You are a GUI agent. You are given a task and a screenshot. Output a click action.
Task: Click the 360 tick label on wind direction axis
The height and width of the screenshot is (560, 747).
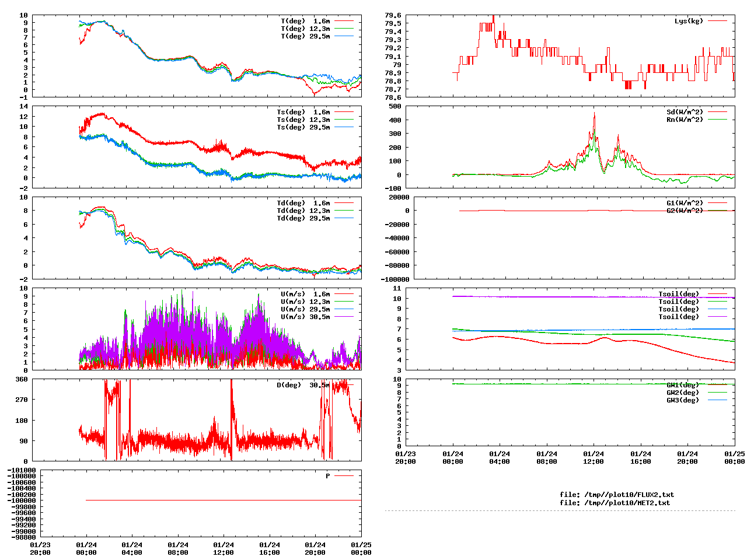coord(22,380)
